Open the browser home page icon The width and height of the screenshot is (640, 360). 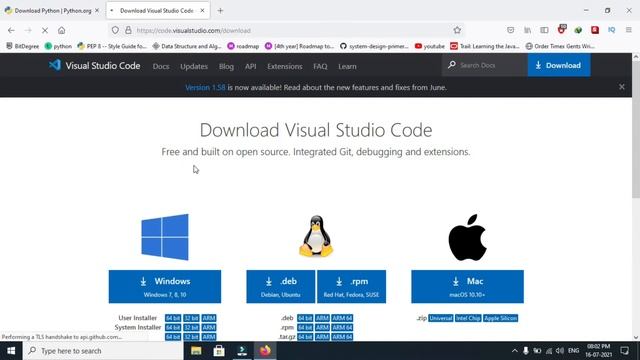(61, 30)
